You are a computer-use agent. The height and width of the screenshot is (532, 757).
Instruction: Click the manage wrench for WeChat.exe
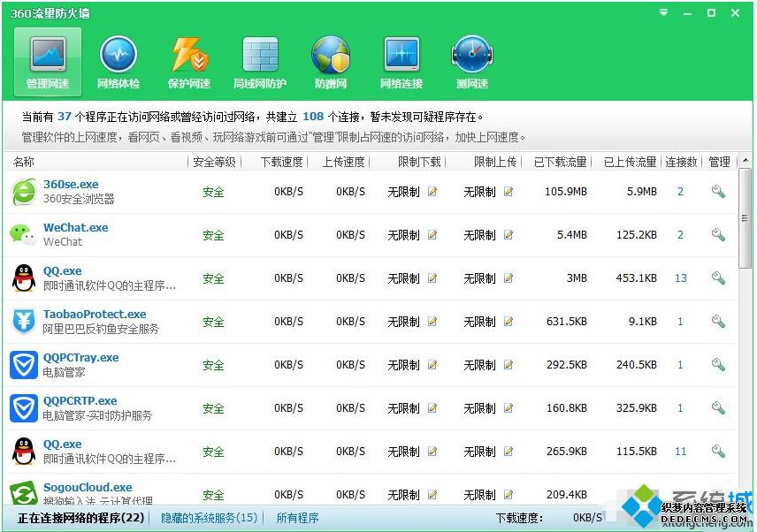pos(718,235)
